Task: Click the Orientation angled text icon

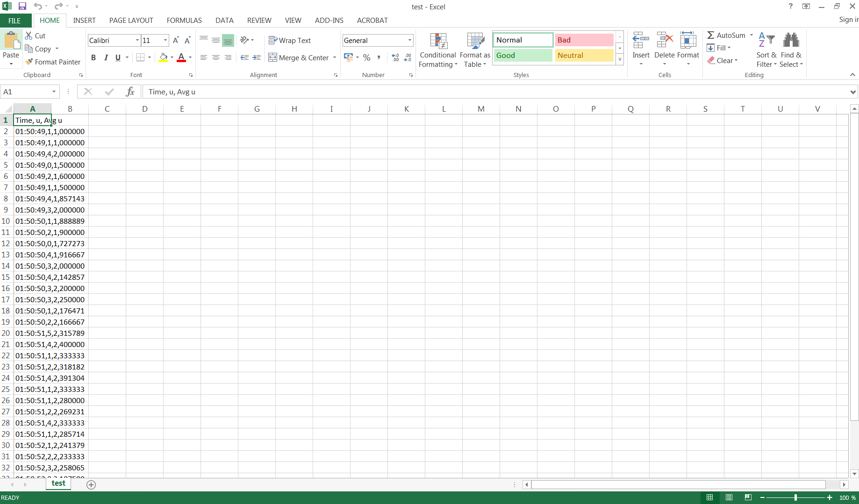Action: (244, 40)
